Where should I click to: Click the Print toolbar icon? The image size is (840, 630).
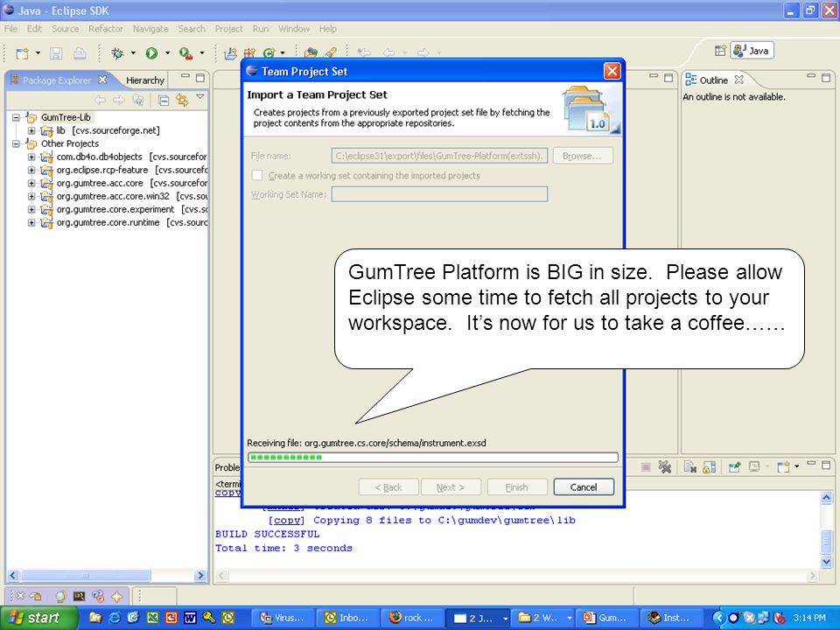tap(80, 53)
